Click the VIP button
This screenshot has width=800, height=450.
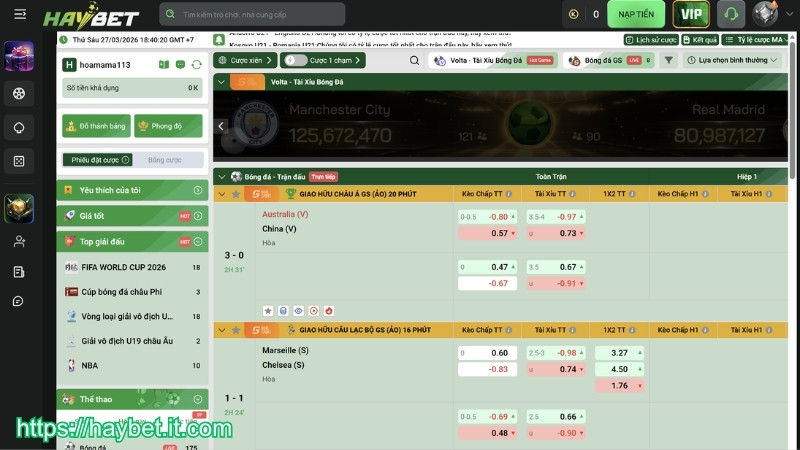coord(691,14)
